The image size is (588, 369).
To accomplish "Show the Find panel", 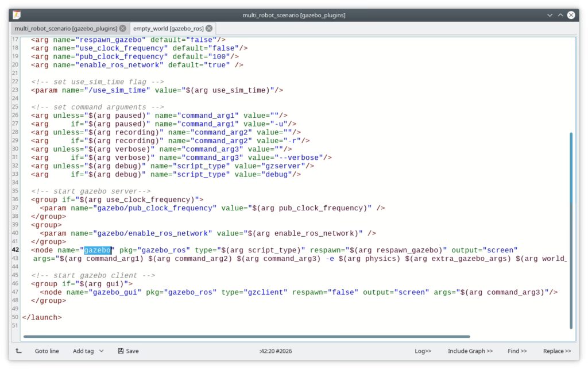I will 517,351.
